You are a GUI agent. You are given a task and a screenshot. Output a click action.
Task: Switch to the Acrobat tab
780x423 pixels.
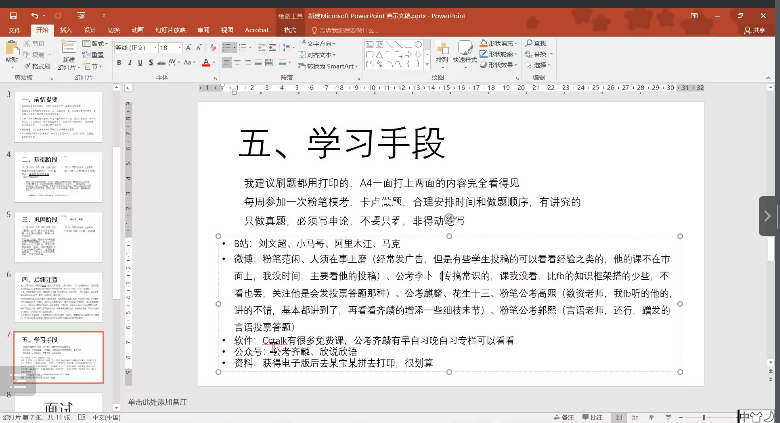coord(256,30)
